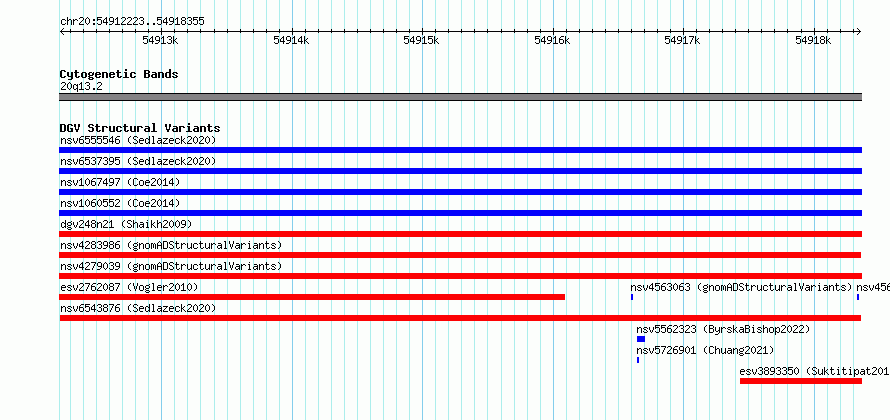Click the gray 20q13.2 cytogenetic band bar
Viewport: 890px width, 420px height.
click(x=460, y=97)
